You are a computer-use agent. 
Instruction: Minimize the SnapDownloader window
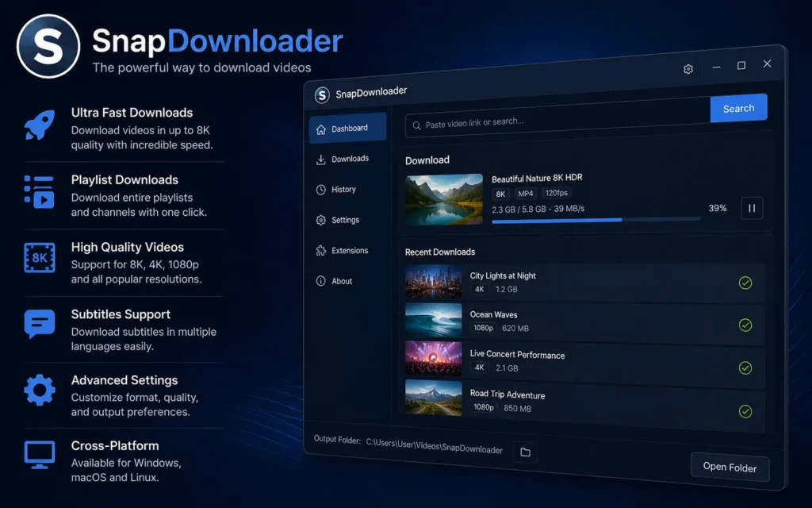coord(716,67)
